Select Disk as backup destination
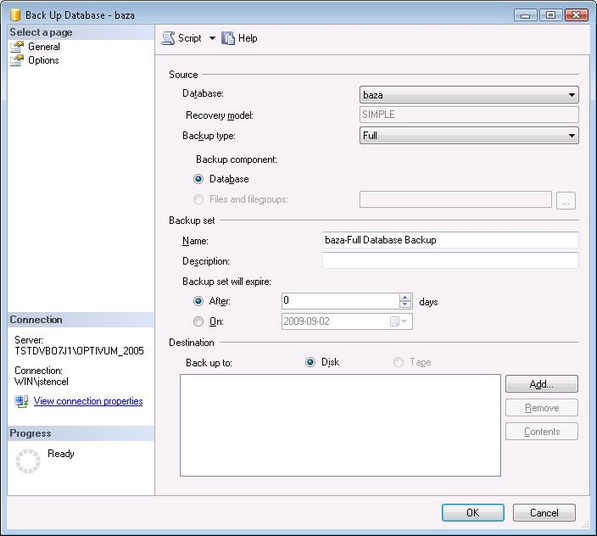This screenshot has height=536, width=597. click(310, 362)
